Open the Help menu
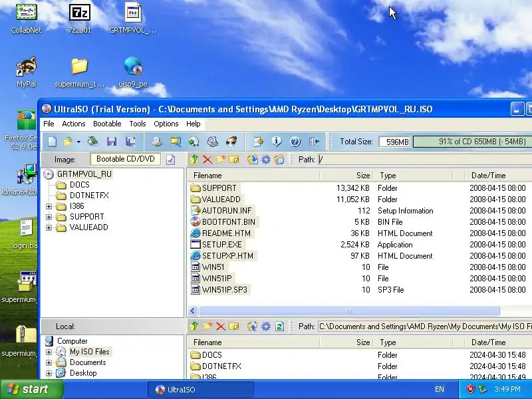This screenshot has width=532, height=399. click(x=193, y=124)
